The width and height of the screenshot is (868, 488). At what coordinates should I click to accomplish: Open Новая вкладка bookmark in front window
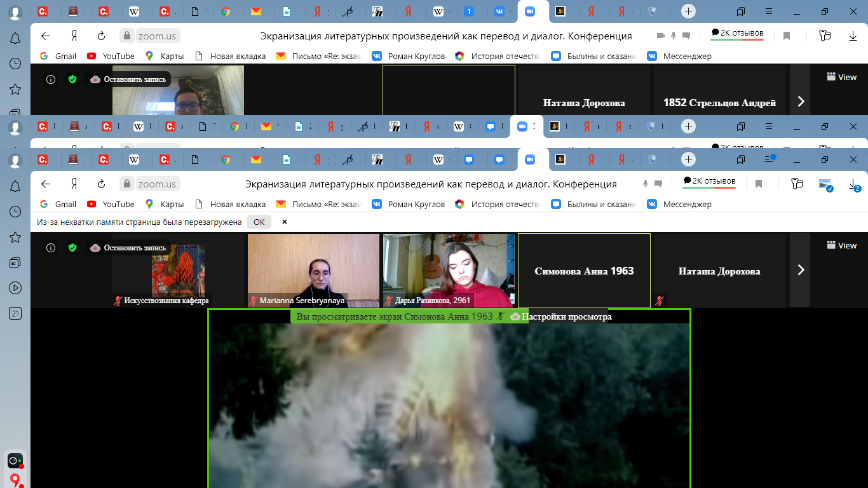229,204
